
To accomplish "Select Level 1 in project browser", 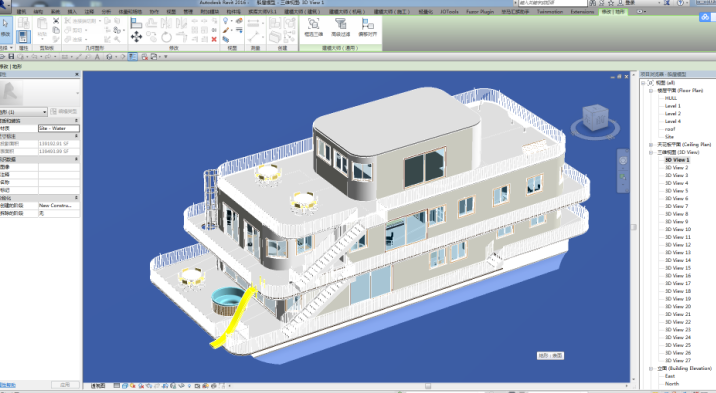I will point(673,106).
